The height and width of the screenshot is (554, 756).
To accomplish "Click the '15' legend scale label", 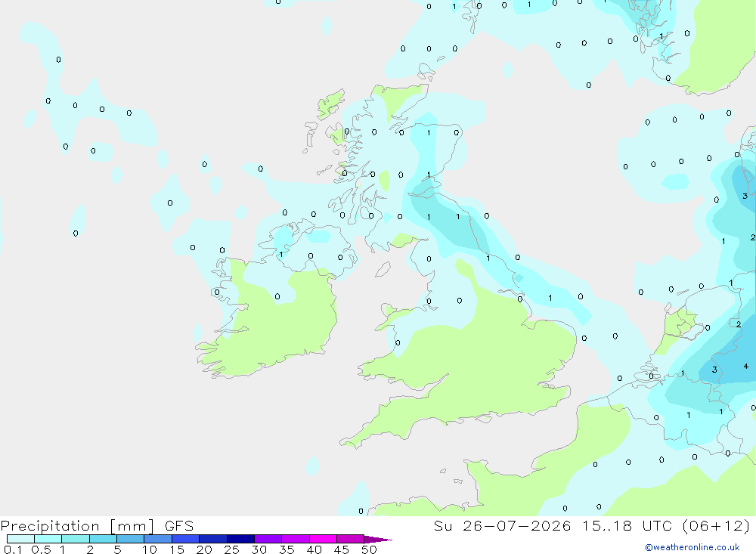I will [x=177, y=549].
